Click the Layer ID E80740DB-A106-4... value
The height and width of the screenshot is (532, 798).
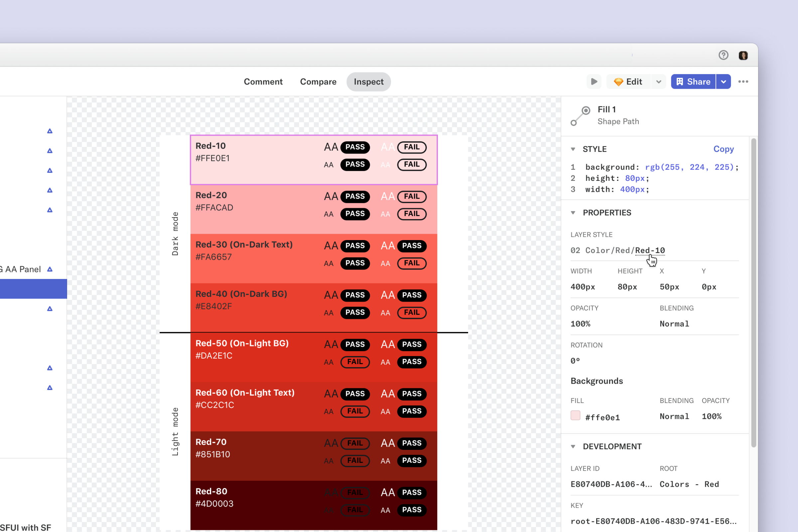click(x=611, y=484)
